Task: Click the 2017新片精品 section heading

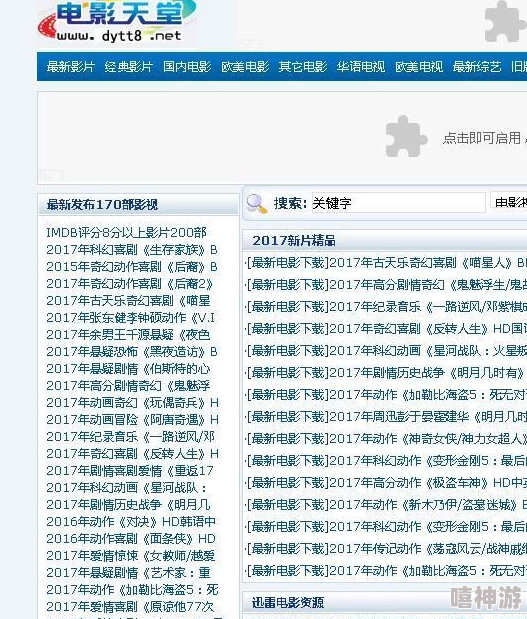Action: coord(294,240)
